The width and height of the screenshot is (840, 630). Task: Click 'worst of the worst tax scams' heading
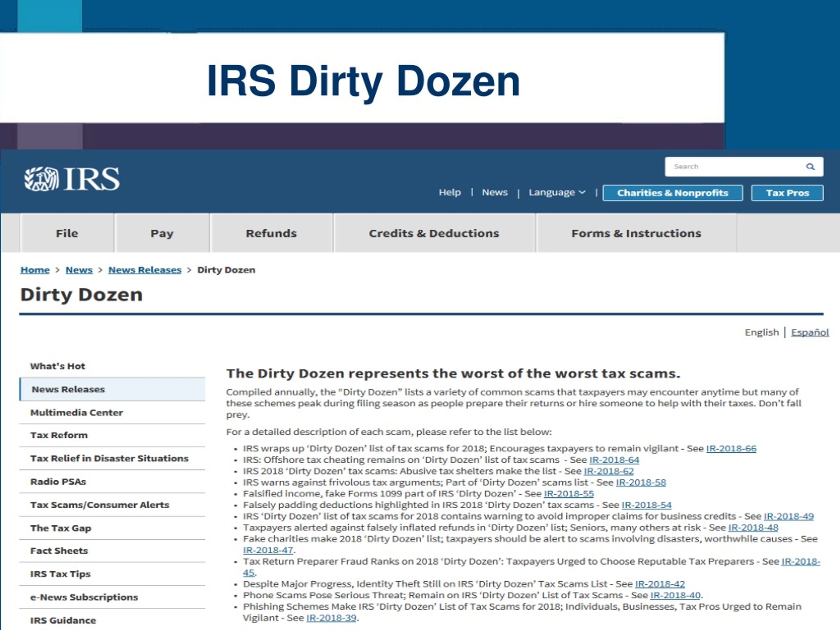(453, 374)
